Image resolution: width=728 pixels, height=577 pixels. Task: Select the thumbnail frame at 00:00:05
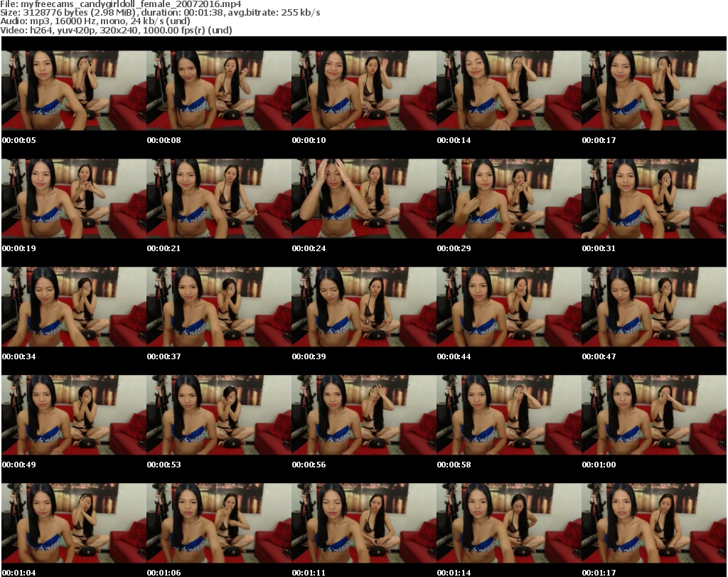pos(74,90)
